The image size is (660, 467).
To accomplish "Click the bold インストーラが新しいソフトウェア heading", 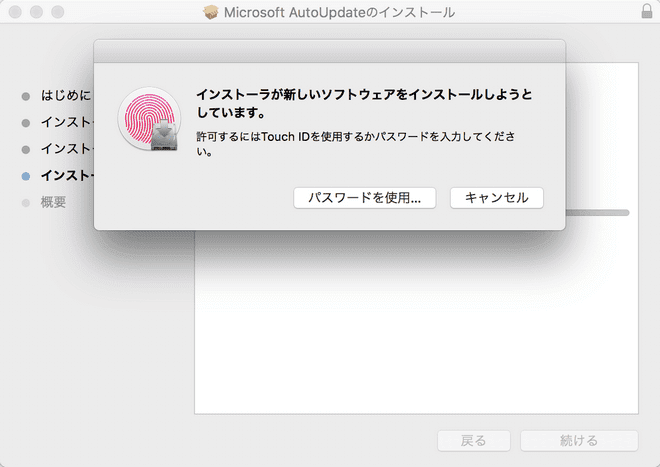I will click(x=365, y=103).
